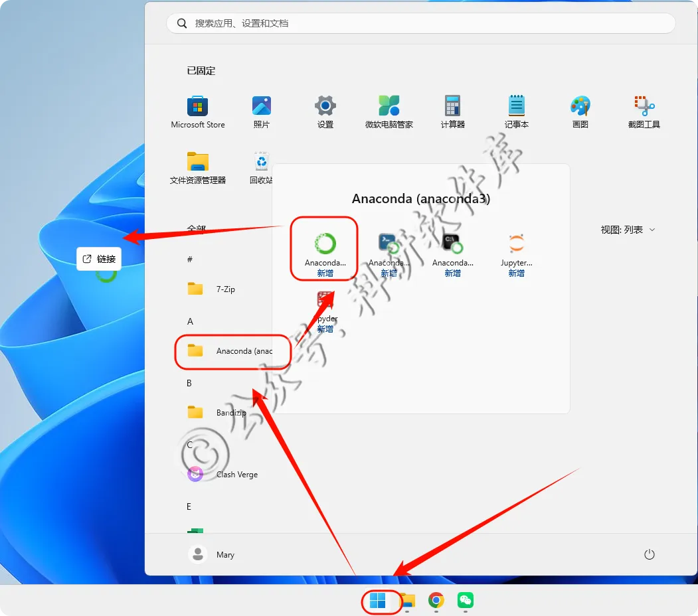Launch Clash Verge from app list
Image resolution: width=698 pixels, height=616 pixels.
pos(222,475)
